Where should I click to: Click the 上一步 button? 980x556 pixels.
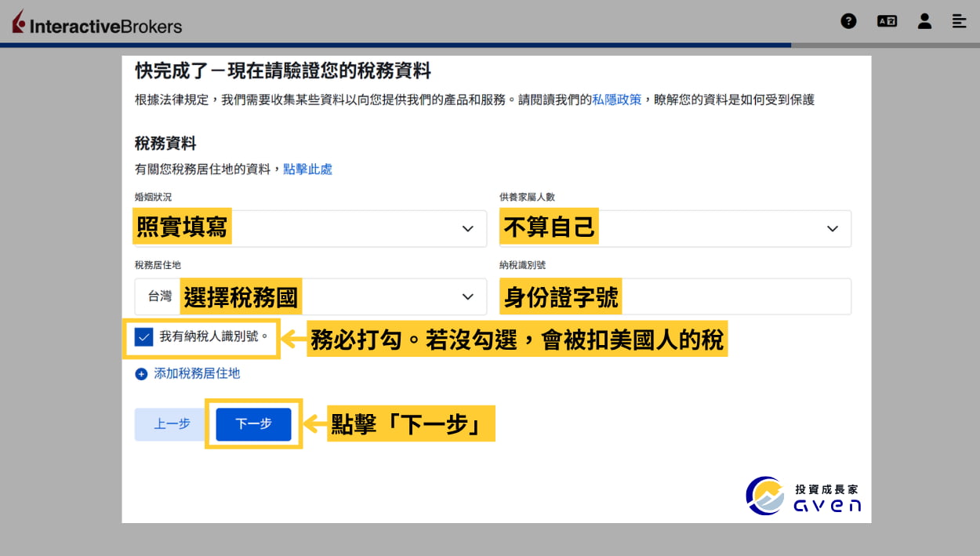pos(172,423)
